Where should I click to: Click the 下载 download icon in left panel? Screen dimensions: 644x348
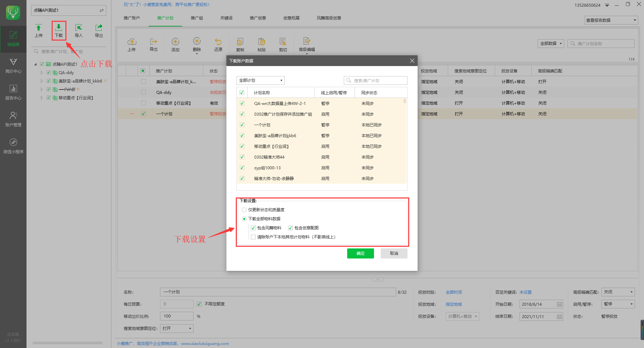click(59, 31)
